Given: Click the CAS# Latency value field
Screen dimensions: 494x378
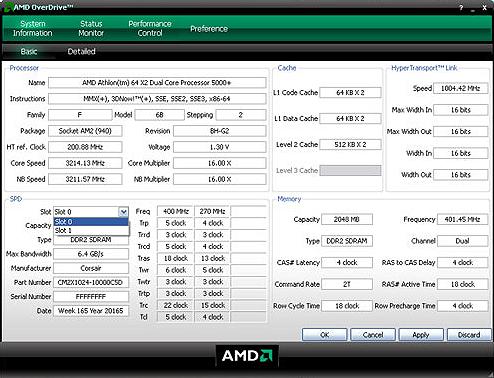Looking at the screenshot, I should [347, 263].
